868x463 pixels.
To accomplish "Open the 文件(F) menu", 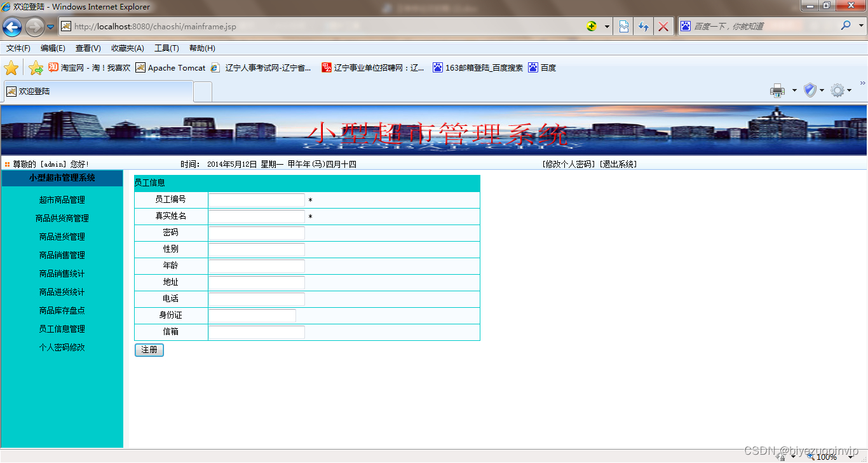I will pyautogui.click(x=18, y=48).
